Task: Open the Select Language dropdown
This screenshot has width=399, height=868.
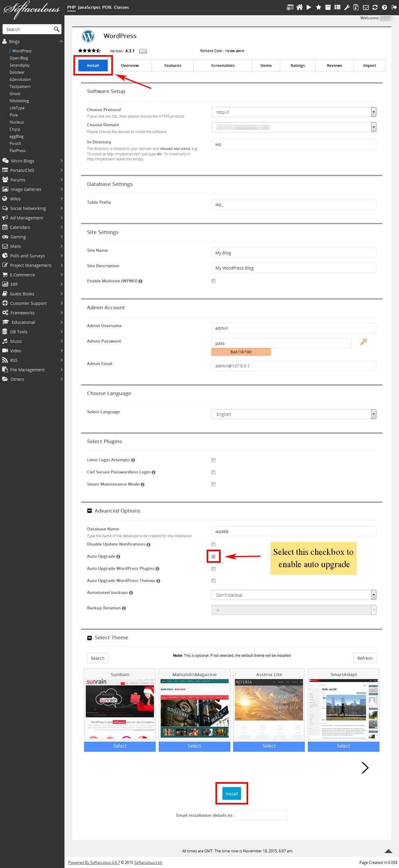Action: pos(294,414)
